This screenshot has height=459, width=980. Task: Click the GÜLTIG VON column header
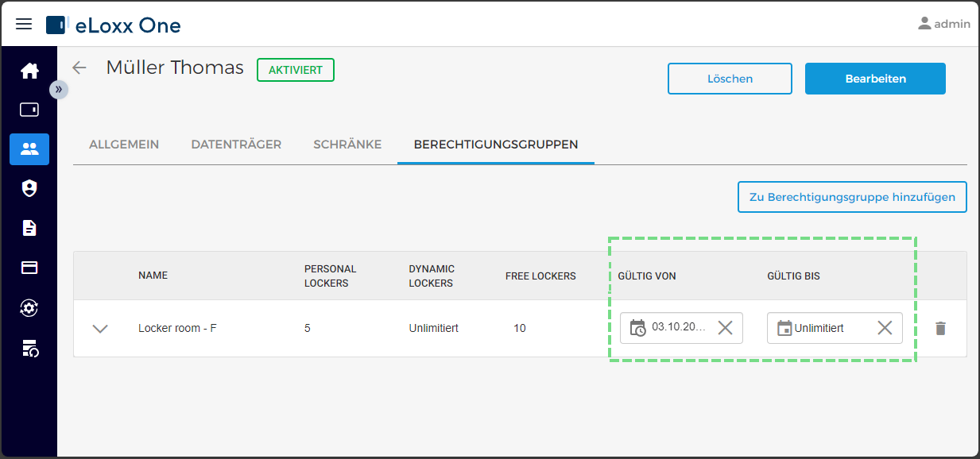click(647, 276)
